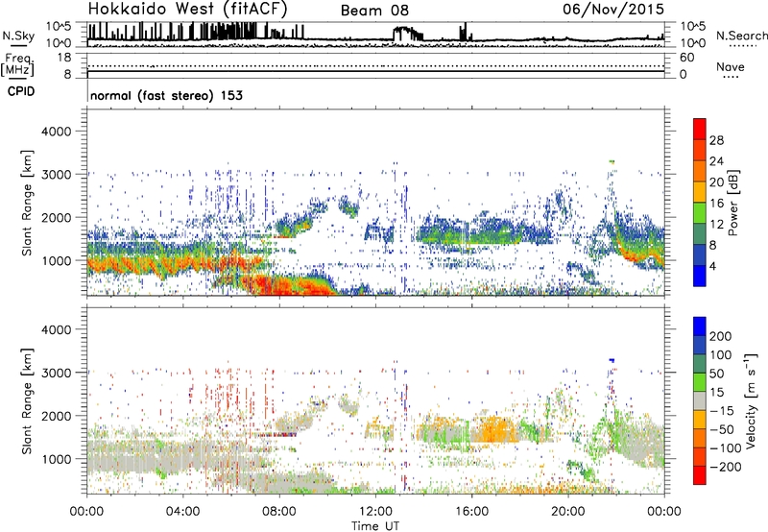
Task: Click velocity colorbar label '100'
Action: [x=721, y=355]
